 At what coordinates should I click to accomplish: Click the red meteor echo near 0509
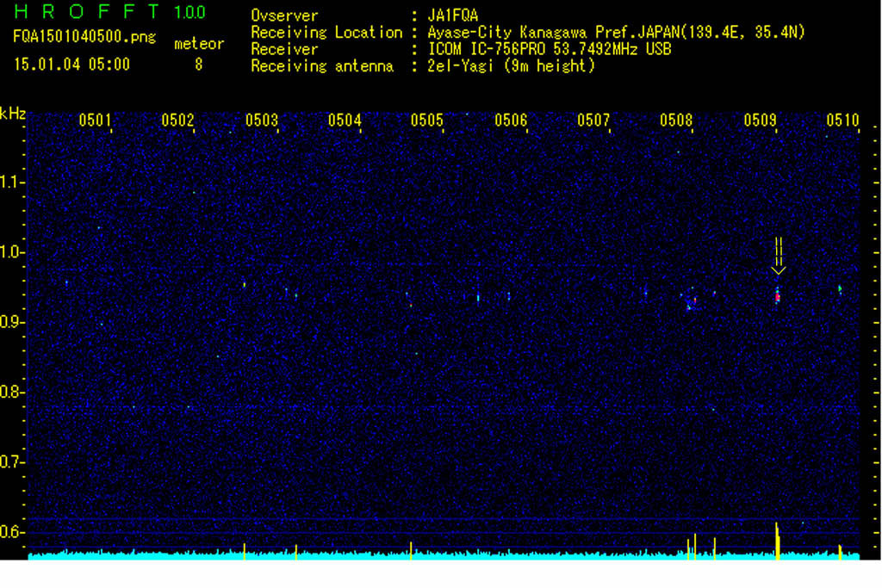(x=778, y=297)
